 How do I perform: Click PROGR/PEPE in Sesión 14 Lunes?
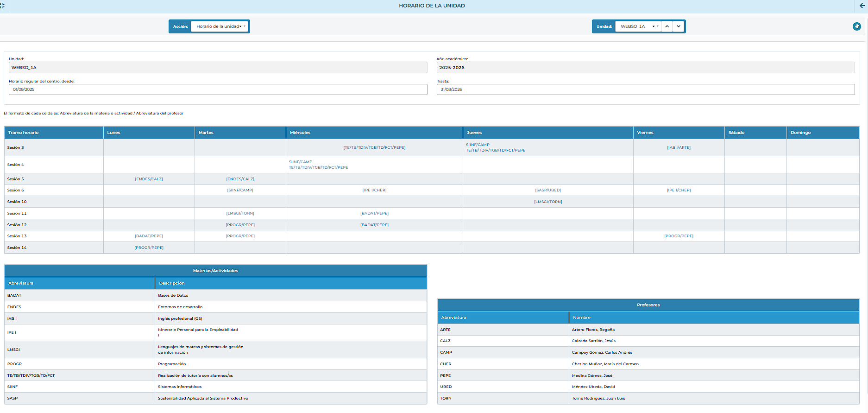point(149,248)
